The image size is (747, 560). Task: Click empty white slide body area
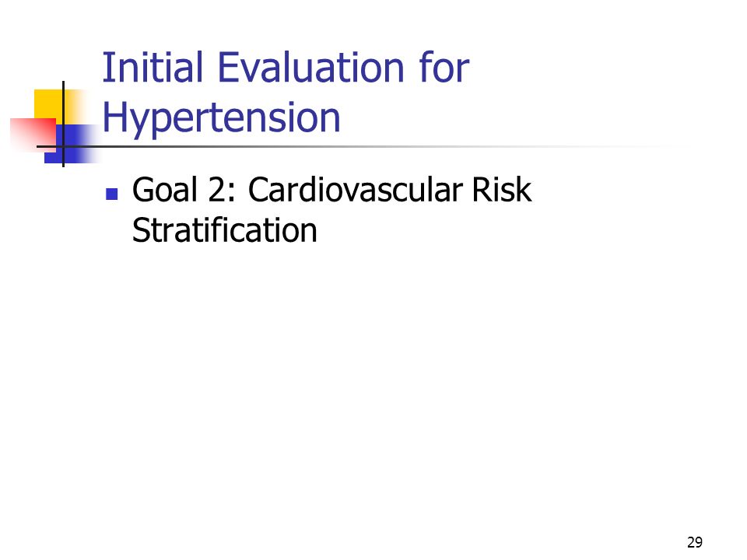point(372,381)
